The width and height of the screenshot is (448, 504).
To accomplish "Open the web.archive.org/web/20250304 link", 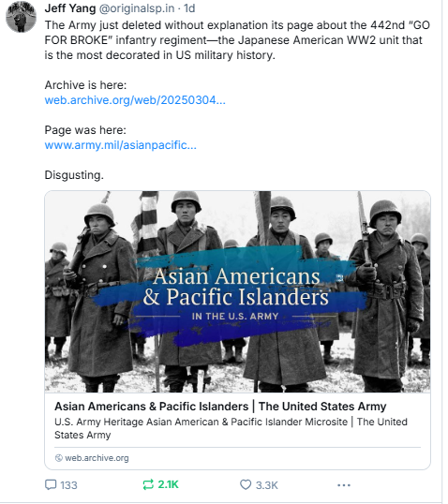I will click(x=135, y=100).
